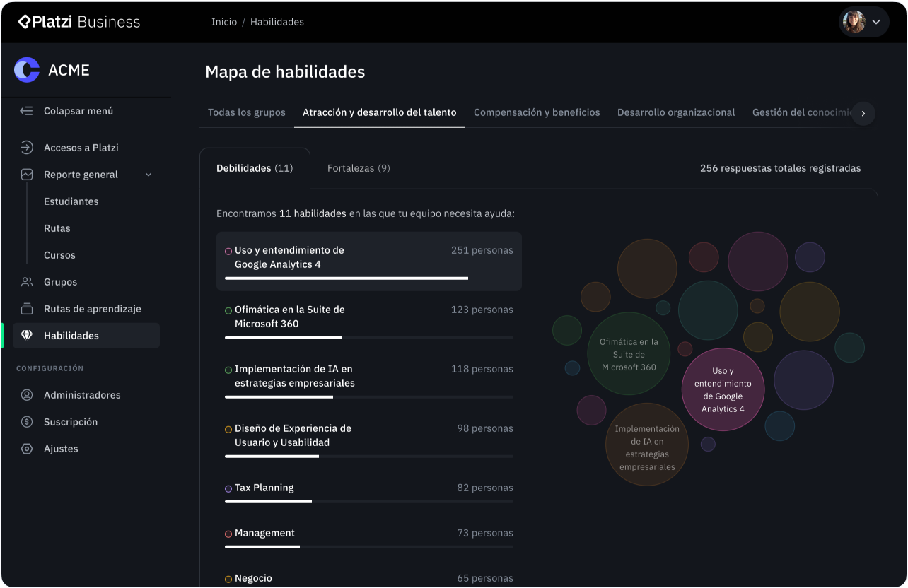Select the Management skill row

(369, 539)
